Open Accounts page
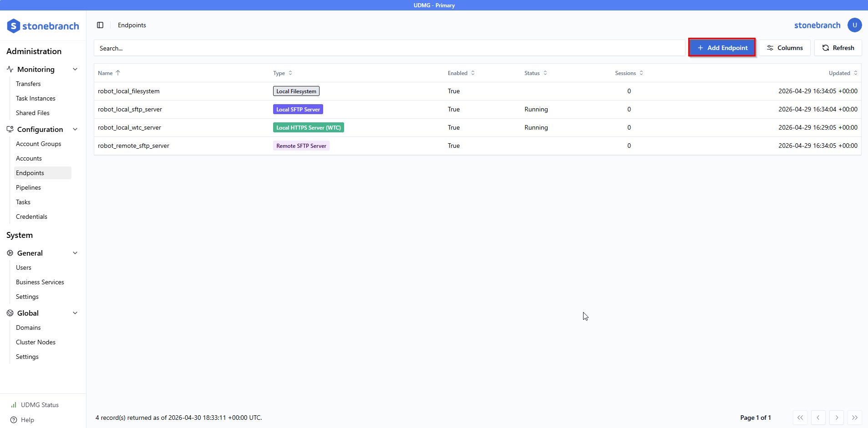Screen dimensions: 868x428 (x=29, y=158)
